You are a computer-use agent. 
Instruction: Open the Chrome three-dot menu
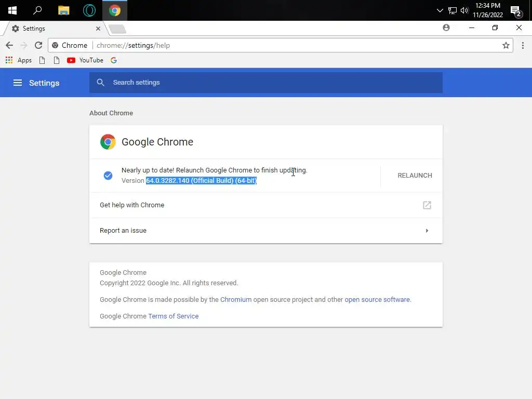(x=523, y=45)
